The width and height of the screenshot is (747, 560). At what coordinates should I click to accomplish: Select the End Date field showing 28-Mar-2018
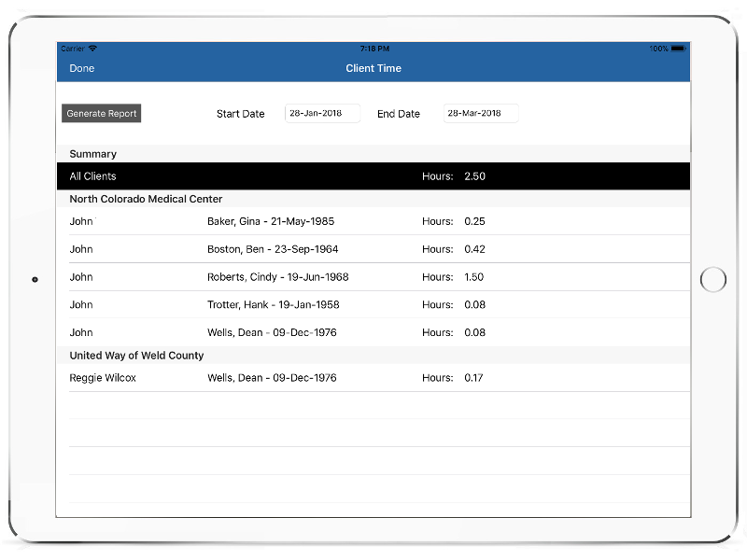pos(480,114)
